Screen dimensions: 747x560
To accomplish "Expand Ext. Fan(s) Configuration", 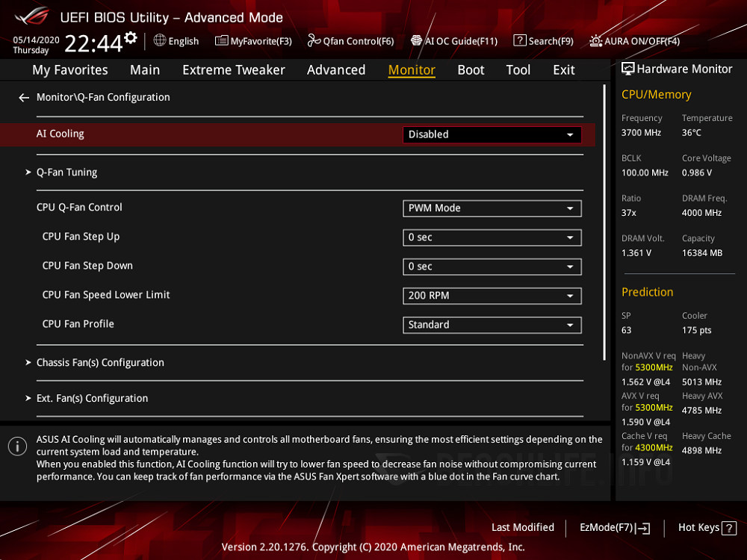I will 92,398.
